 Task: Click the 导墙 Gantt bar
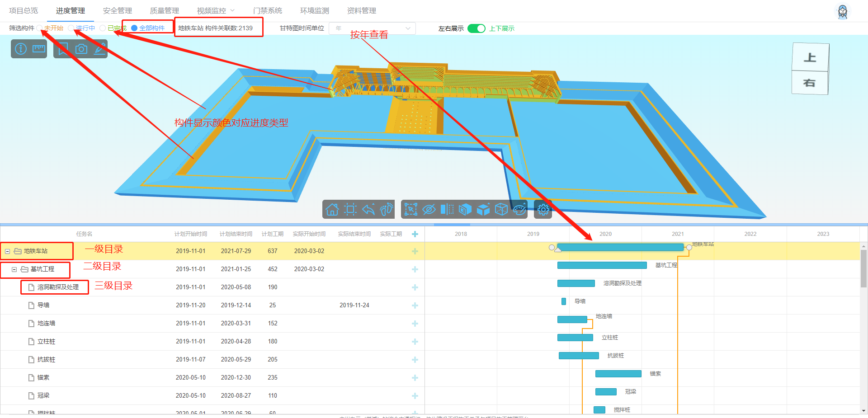click(564, 301)
